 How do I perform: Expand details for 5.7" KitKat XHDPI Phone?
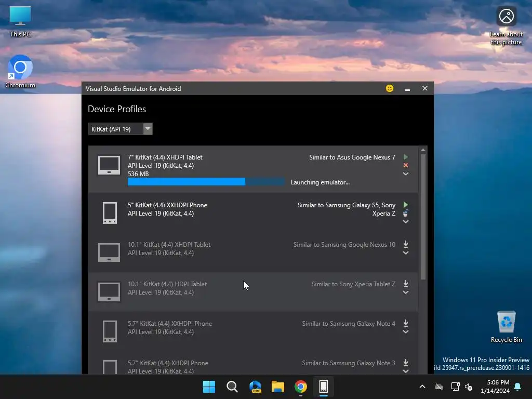405,371
